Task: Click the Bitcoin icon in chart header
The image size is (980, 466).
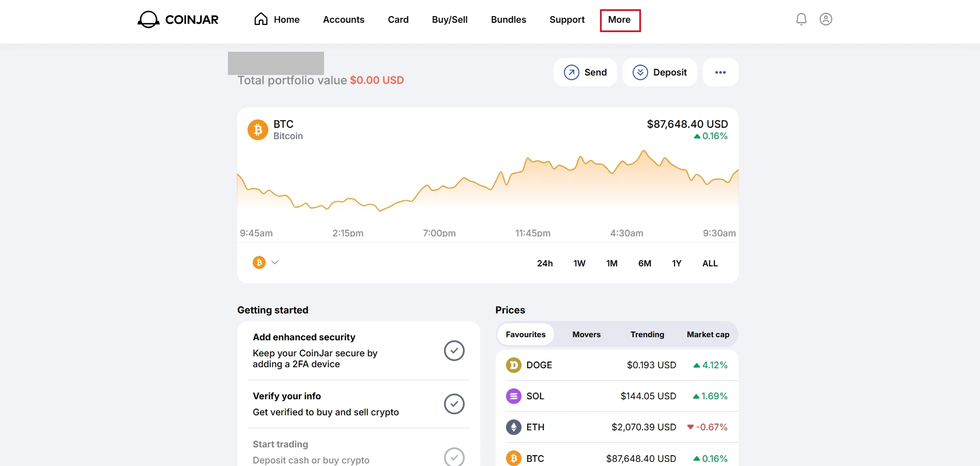Action: 258,130
